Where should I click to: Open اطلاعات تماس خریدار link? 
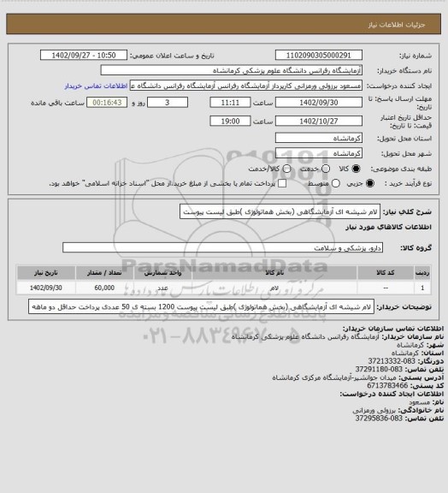[96, 86]
